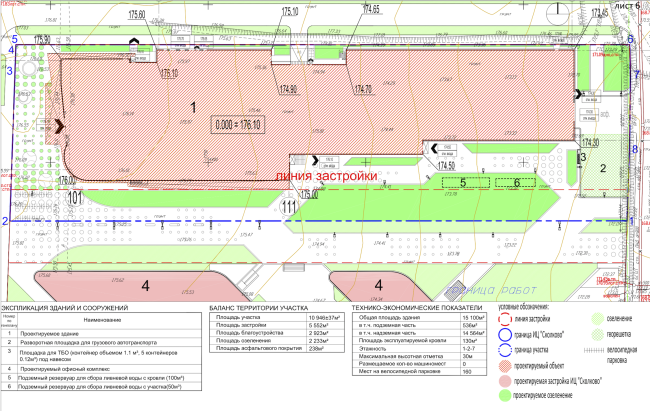Click the 'лист 6' sheet label

[x=626, y=7]
